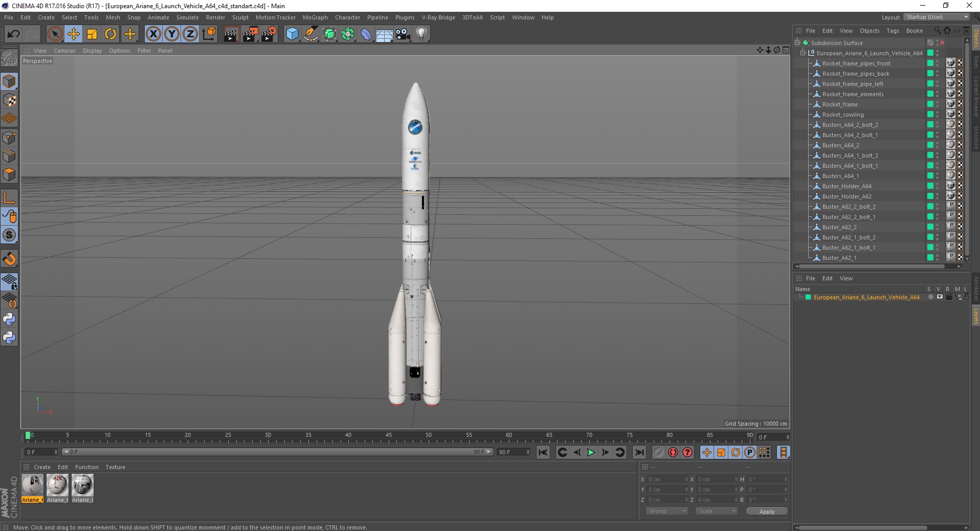The image size is (980, 531).
Task: Add a Camera object
Action: [x=403, y=34]
